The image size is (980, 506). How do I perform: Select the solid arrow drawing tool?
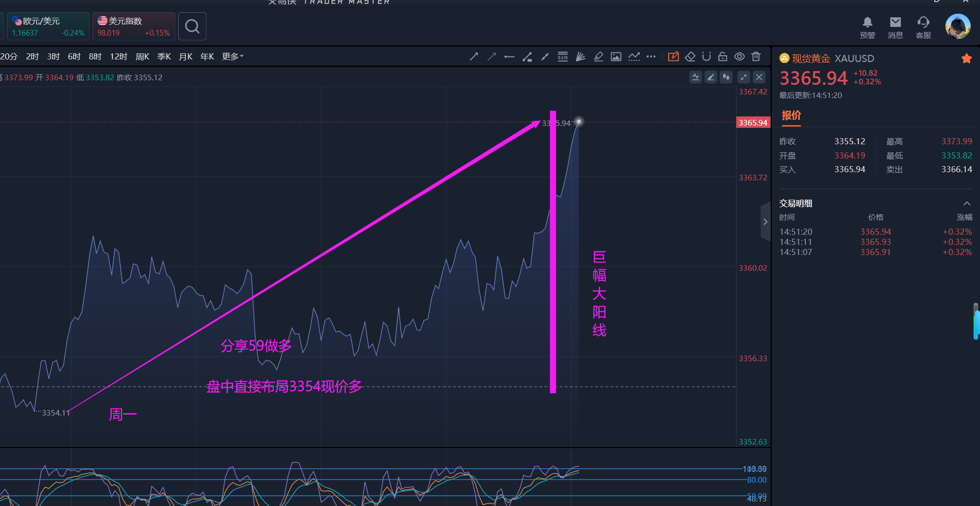point(474,56)
